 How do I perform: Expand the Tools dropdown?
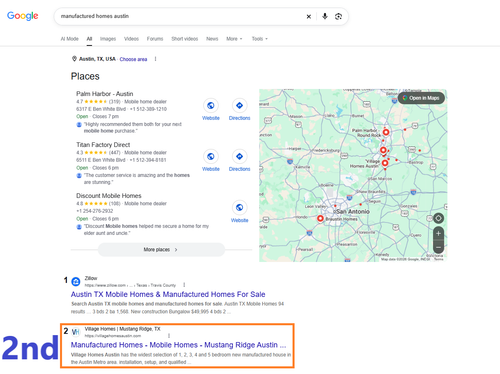[260, 39]
